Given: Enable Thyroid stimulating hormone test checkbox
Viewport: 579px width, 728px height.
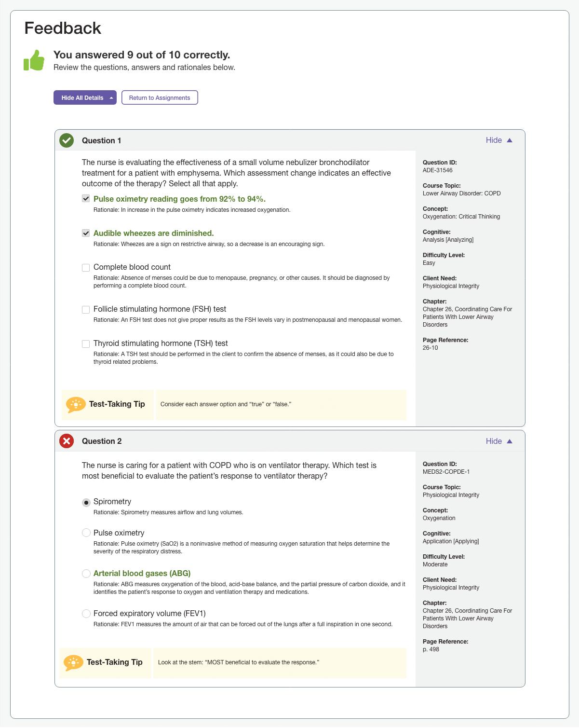Looking at the screenshot, I should 86,343.
